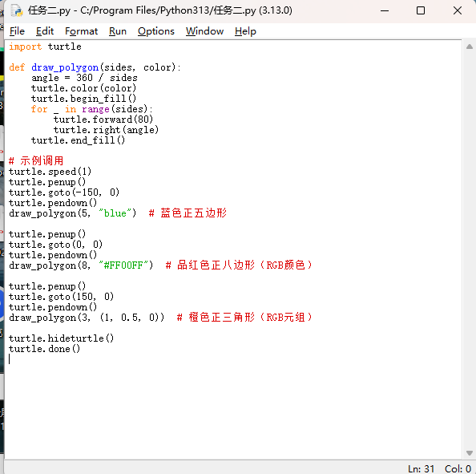The width and height of the screenshot is (476, 474).
Task: Click the scrollbar down arrow
Action: [470, 453]
